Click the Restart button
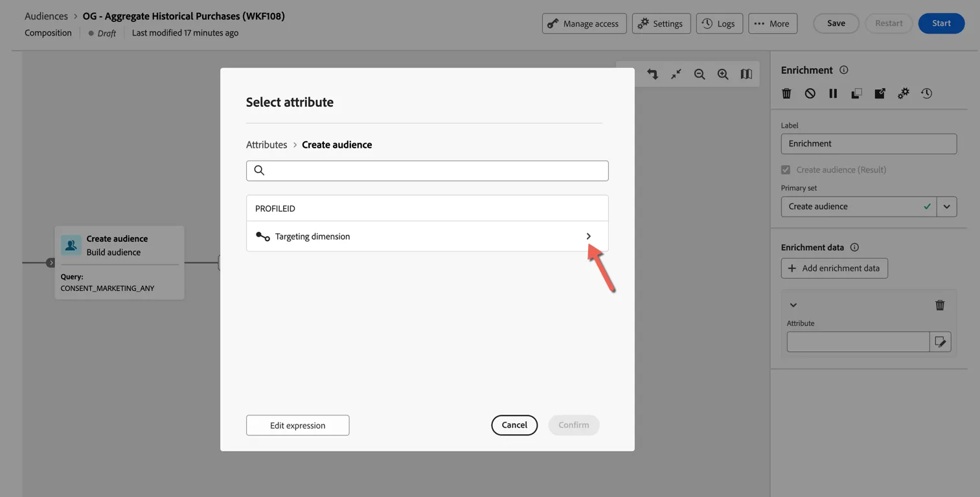Viewport: 980px width, 497px height. [x=889, y=23]
